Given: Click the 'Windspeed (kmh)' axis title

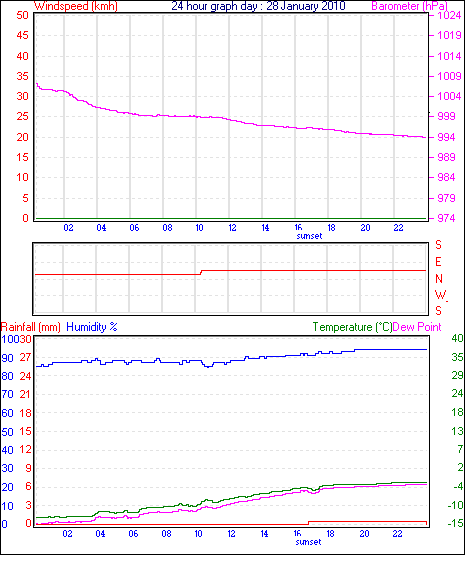Looking at the screenshot, I should point(75,6).
